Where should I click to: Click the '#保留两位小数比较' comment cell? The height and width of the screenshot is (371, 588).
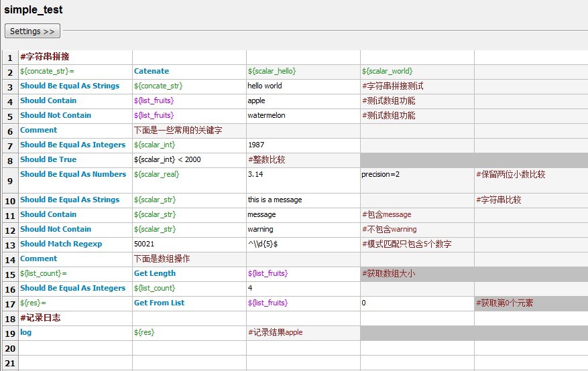click(x=532, y=180)
